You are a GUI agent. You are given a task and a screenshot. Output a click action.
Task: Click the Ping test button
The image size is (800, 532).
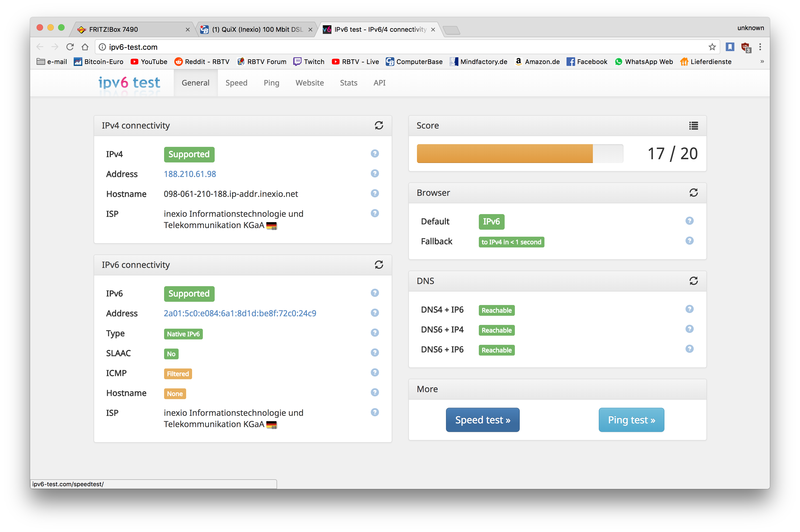pyautogui.click(x=631, y=420)
